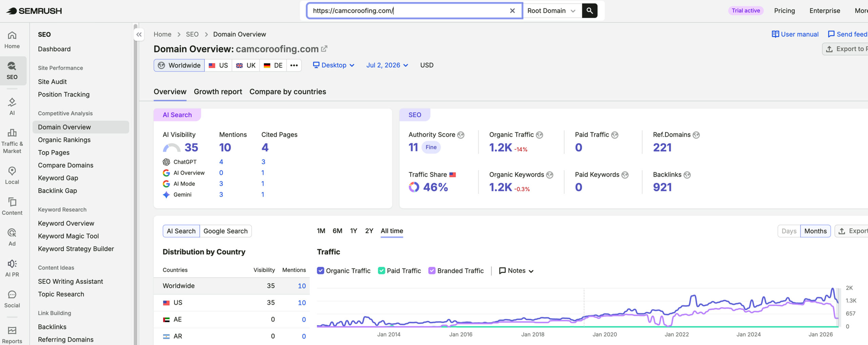Click Paid Traffic globe icon
Viewport: 868px width, 345px height.
(x=615, y=135)
